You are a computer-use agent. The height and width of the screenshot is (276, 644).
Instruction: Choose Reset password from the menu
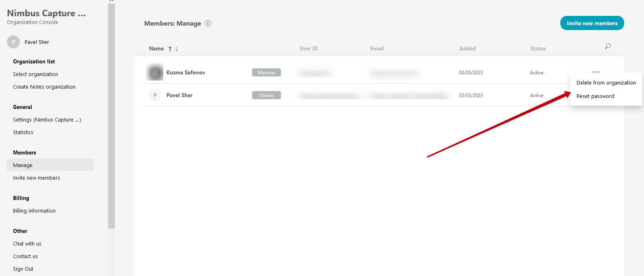[595, 96]
